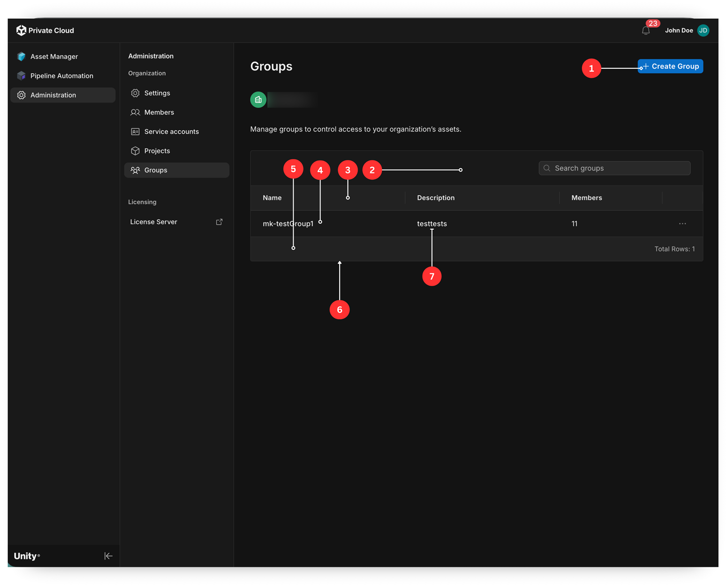Click the Create Group button
The image size is (728, 587).
(x=670, y=66)
